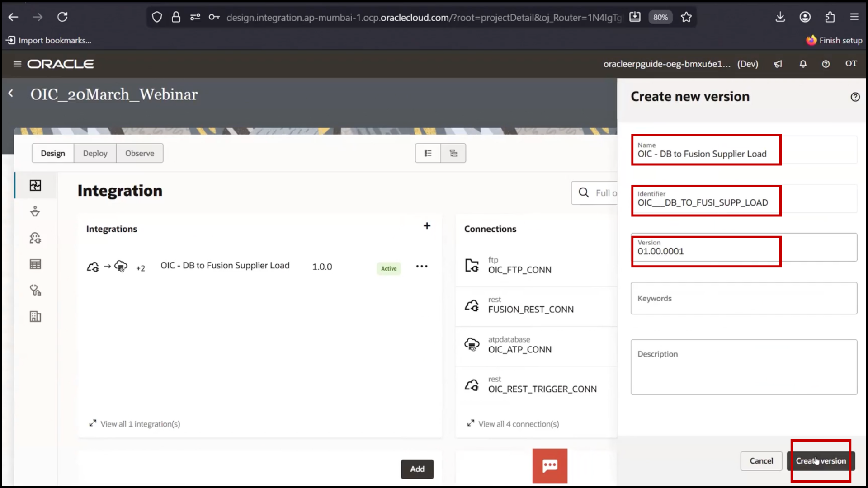The image size is (868, 488).
Task: Select the building B2B sidebar icon
Action: pos(35,316)
